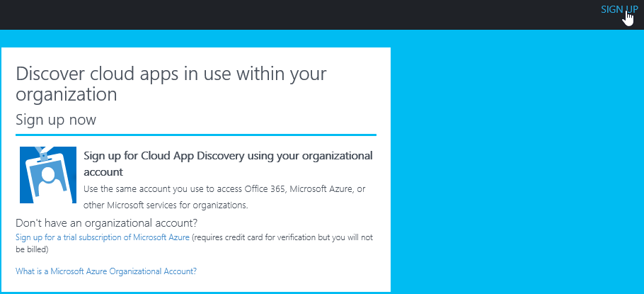Select the 'Sign up now' subheading
This screenshot has width=644, height=294.
[x=56, y=120]
